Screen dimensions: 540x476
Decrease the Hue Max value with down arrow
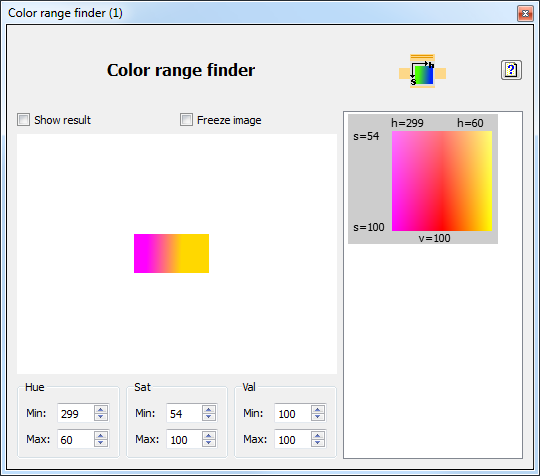[x=101, y=443]
